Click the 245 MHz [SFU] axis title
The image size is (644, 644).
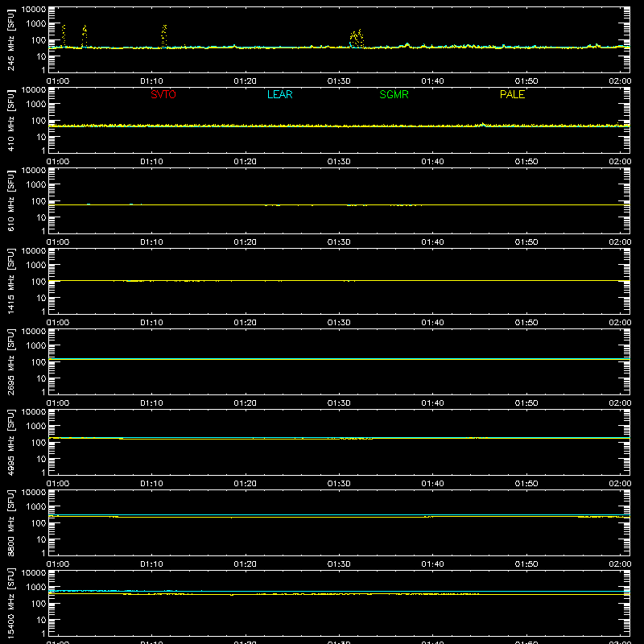coord(10,39)
